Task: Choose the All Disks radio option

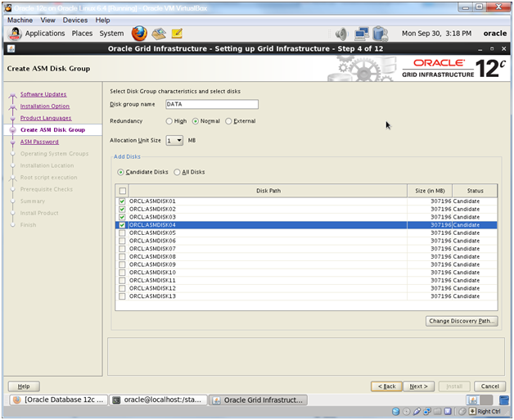Action: 177,172
